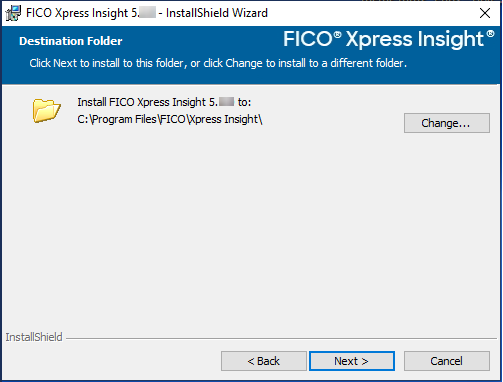Click the word 'Change' in the banner instruction
The image size is (503, 382).
[x=244, y=63]
